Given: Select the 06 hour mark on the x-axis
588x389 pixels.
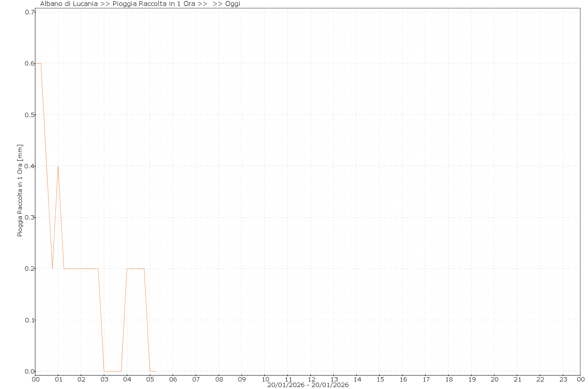Looking at the screenshot, I should click(x=173, y=379).
